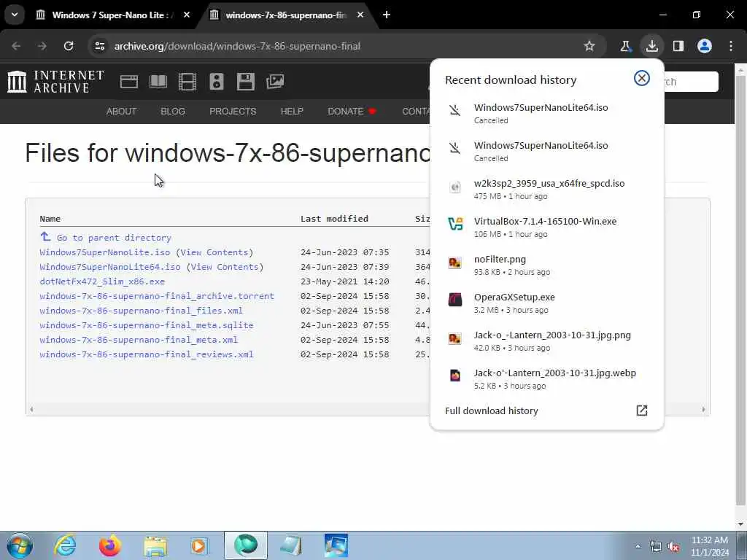This screenshot has height=560, width=747.
Task: Open the Chrome three-dot menu
Action: coord(731,46)
